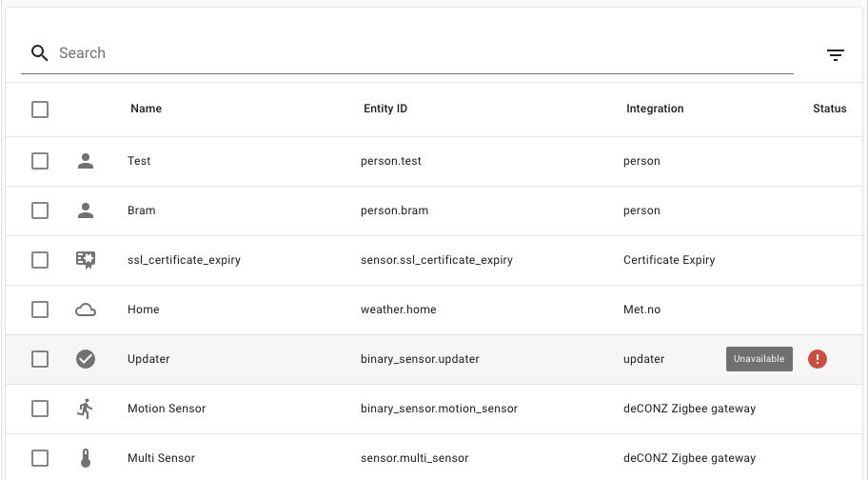Click the search magnifier icon
This screenshot has height=480, width=868.
pyautogui.click(x=39, y=53)
